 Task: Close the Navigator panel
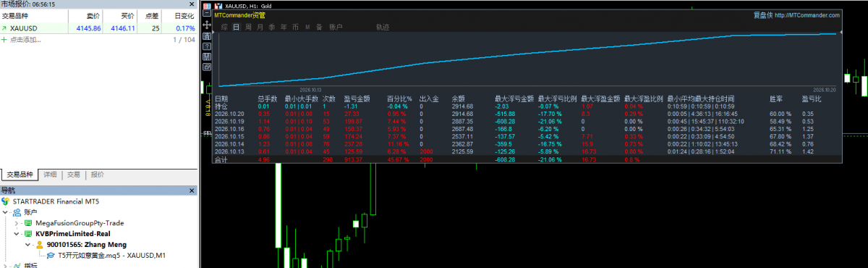click(x=192, y=190)
